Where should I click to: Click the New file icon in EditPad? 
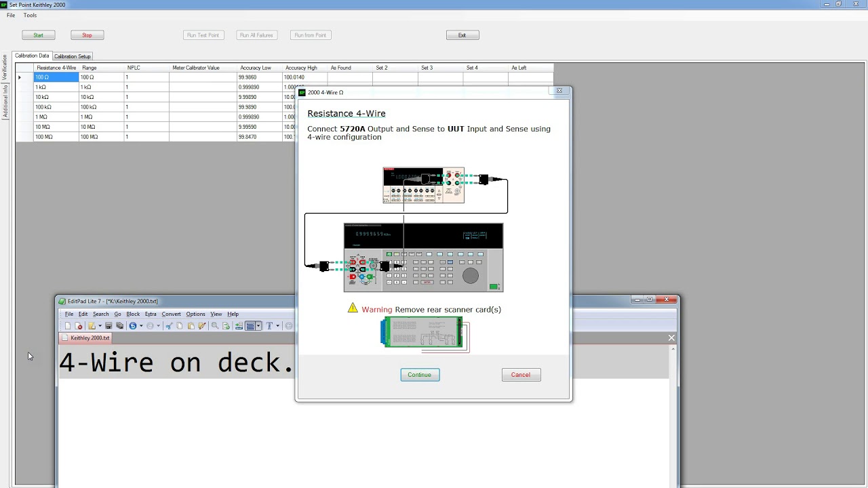coord(68,326)
